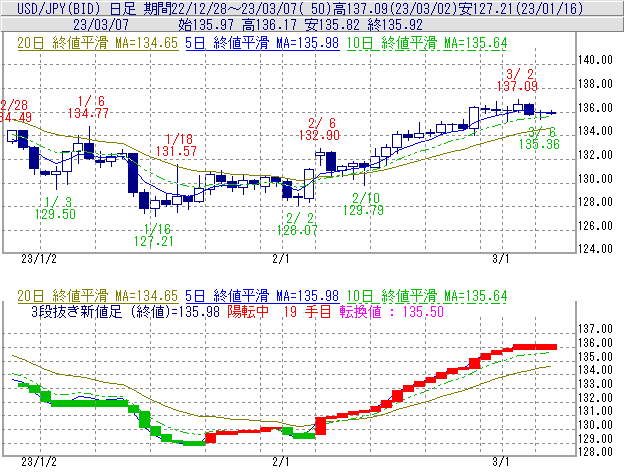Click the low value 安135.82 in header
The image size is (624, 475).
click(332, 25)
